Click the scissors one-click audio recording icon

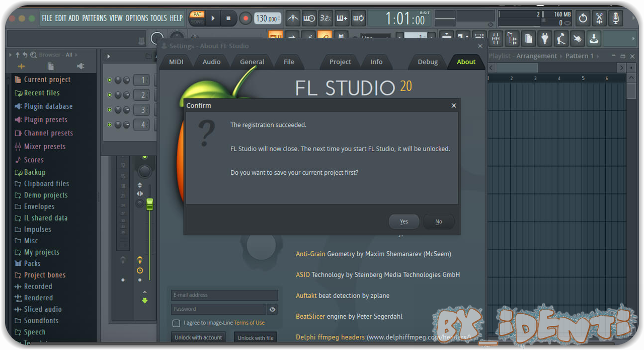click(x=599, y=19)
